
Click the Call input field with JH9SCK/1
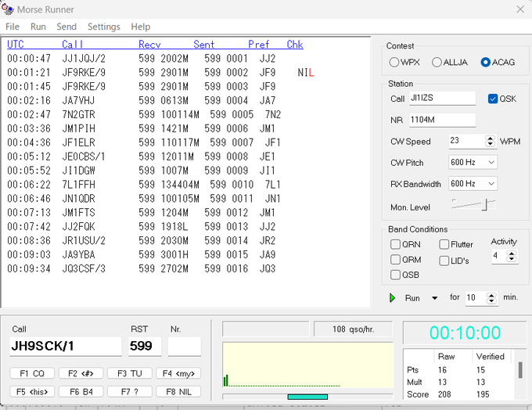66,346
